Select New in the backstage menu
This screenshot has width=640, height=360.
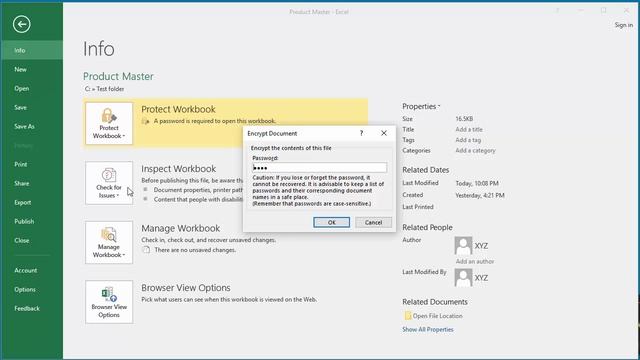[32, 69]
